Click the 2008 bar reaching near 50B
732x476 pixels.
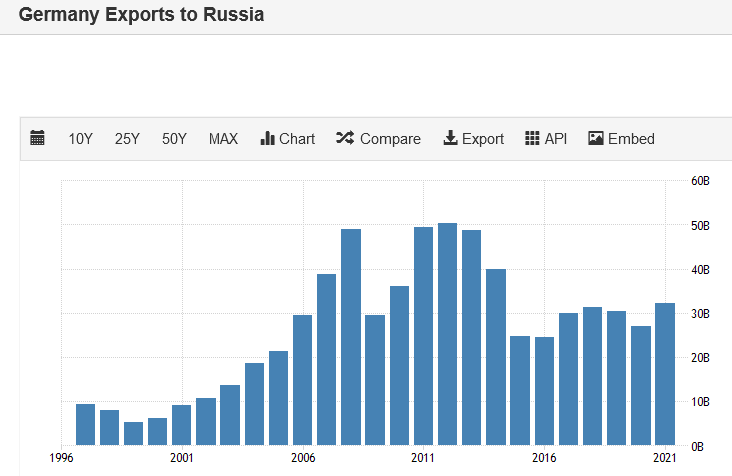point(351,337)
